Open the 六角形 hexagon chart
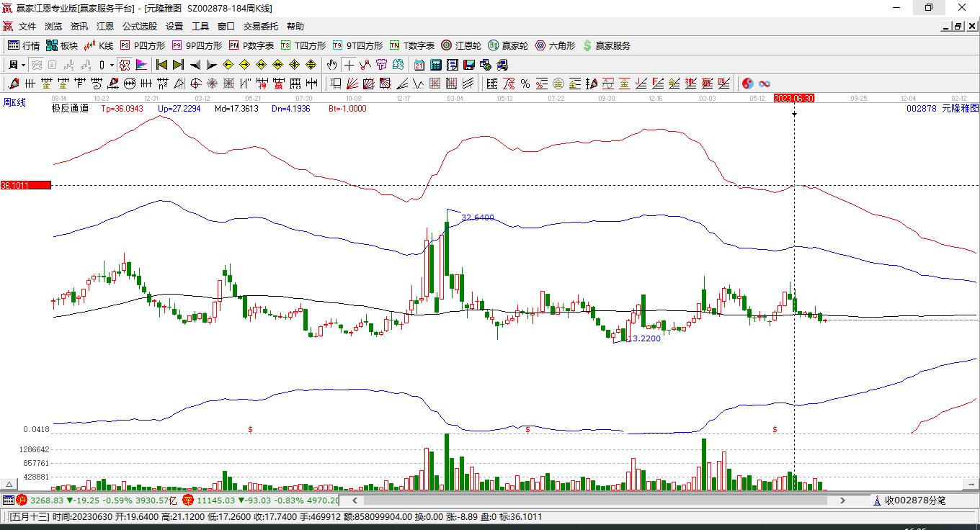 click(x=555, y=45)
